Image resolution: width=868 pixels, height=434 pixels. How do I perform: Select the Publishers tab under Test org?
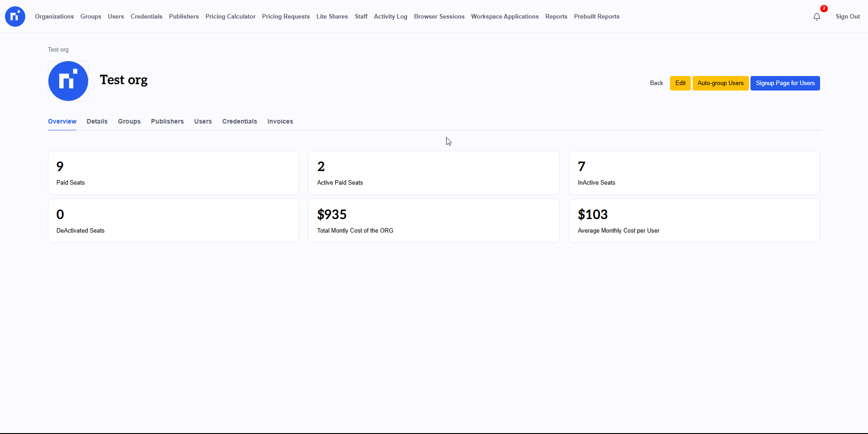tap(167, 121)
